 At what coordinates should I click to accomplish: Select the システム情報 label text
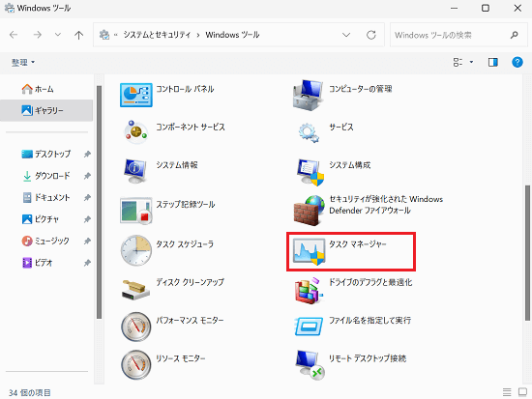click(177, 165)
